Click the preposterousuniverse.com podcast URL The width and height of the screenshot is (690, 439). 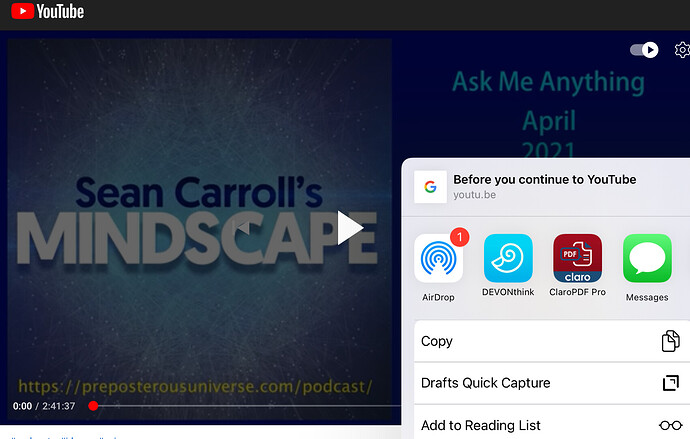tap(195, 387)
